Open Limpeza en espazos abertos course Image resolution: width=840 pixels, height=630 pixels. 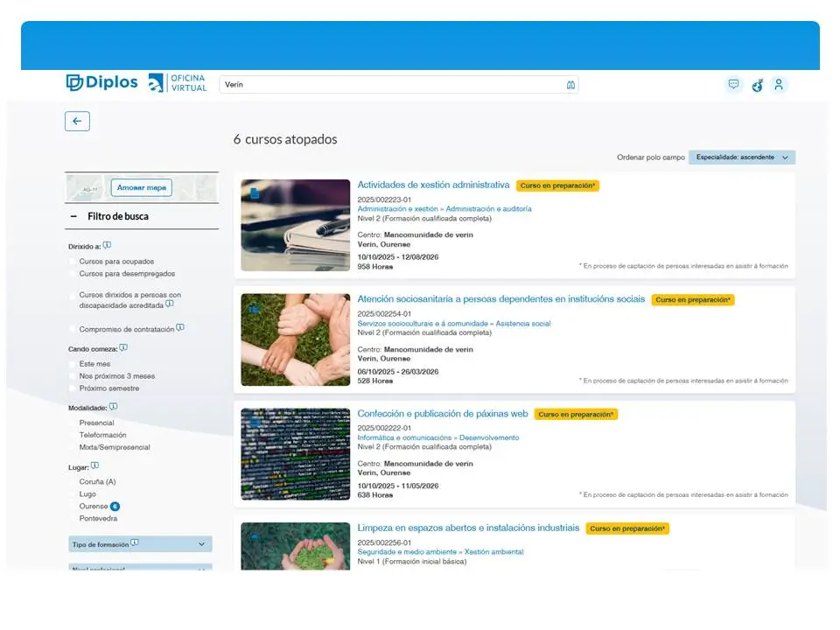[x=468, y=528]
